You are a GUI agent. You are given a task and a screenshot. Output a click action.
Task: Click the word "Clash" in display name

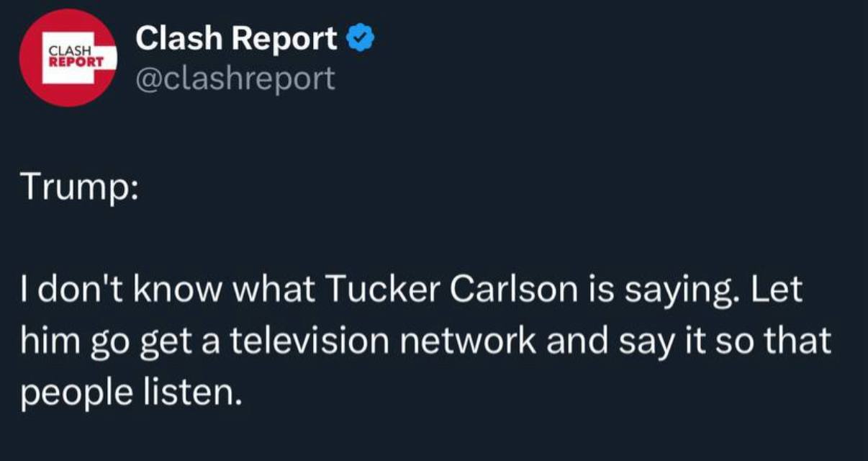181,39
